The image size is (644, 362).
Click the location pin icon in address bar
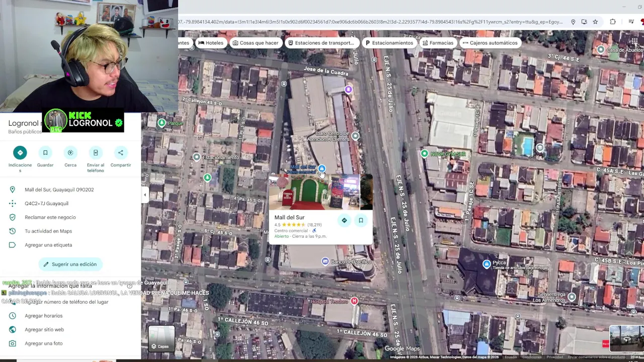pyautogui.click(x=573, y=22)
